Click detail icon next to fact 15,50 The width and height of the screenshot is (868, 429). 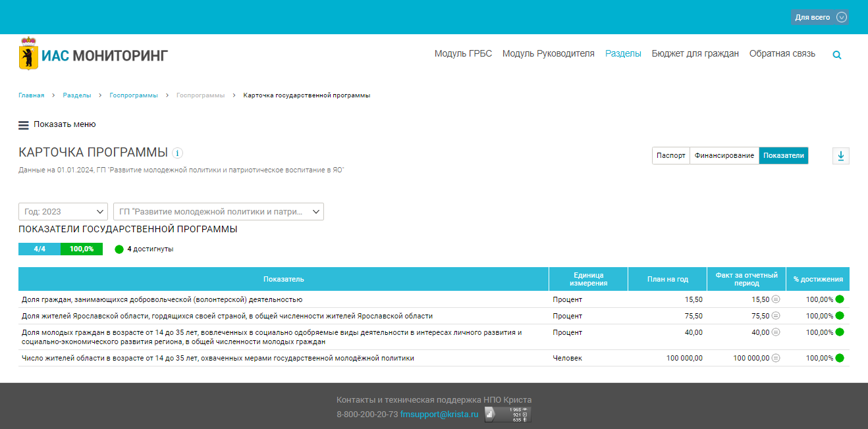coord(776,299)
